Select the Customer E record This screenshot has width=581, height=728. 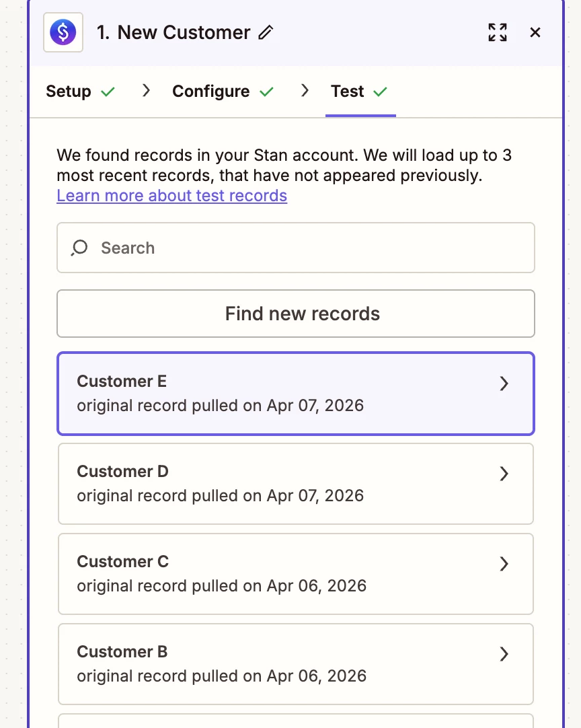(269, 394)
